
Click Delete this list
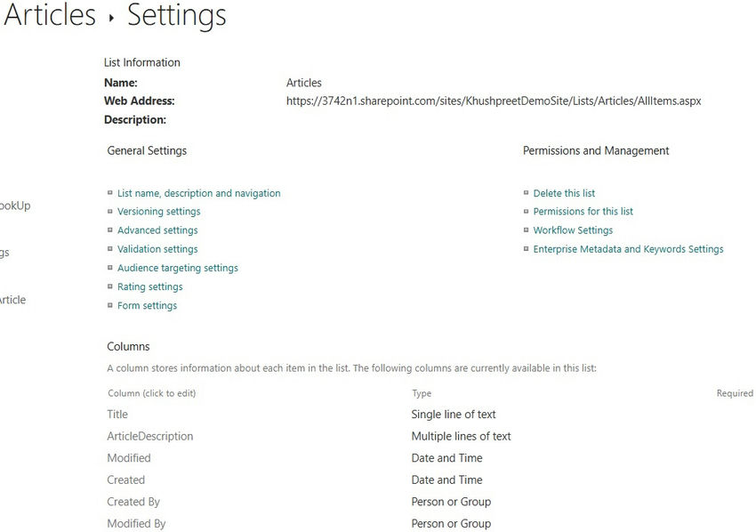[x=564, y=193]
